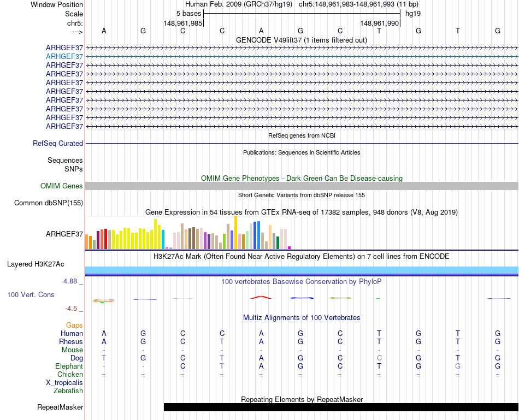This screenshot has width=519, height=420.
Task: Click the black RepeatMasker repeat bar
Action: [341, 407]
